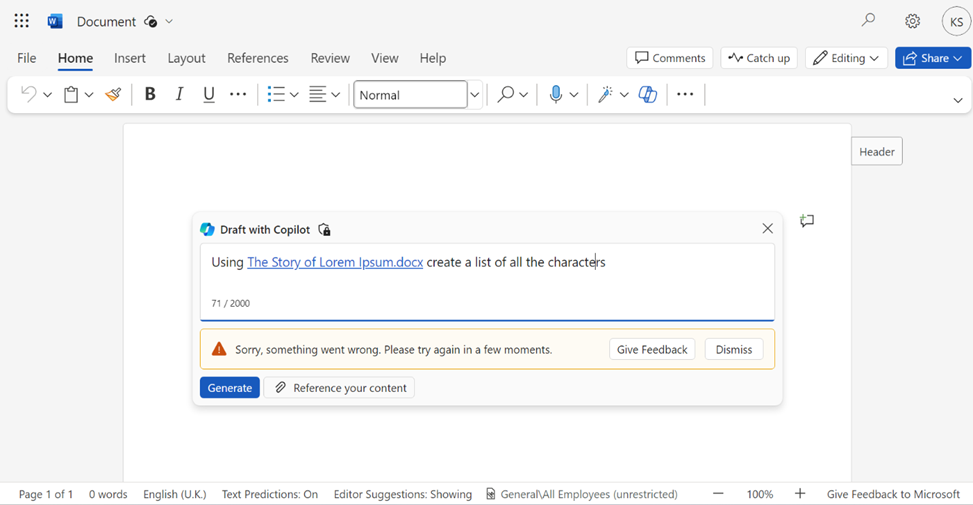The width and height of the screenshot is (973, 505).
Task: Click the Find magnifier in ribbon
Action: [x=506, y=94]
